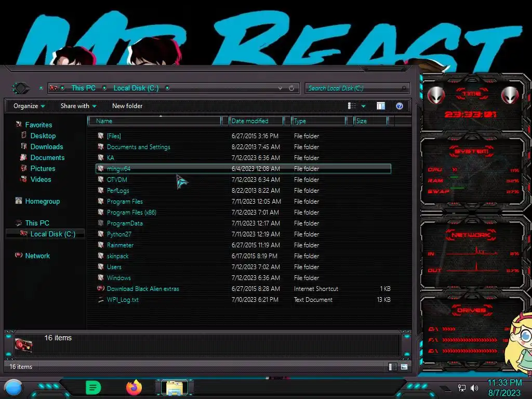Sort by the Size column header
The height and width of the screenshot is (399, 532).
(x=371, y=121)
